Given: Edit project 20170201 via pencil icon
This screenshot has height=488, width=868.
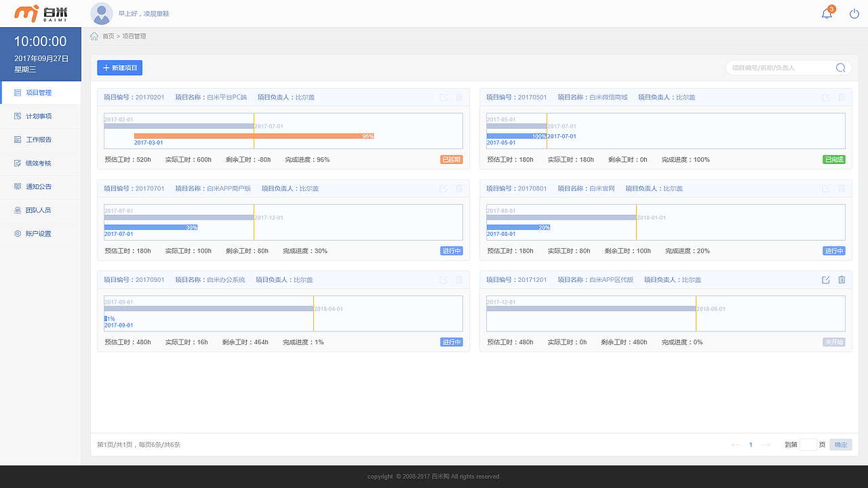Looking at the screenshot, I should [x=443, y=98].
